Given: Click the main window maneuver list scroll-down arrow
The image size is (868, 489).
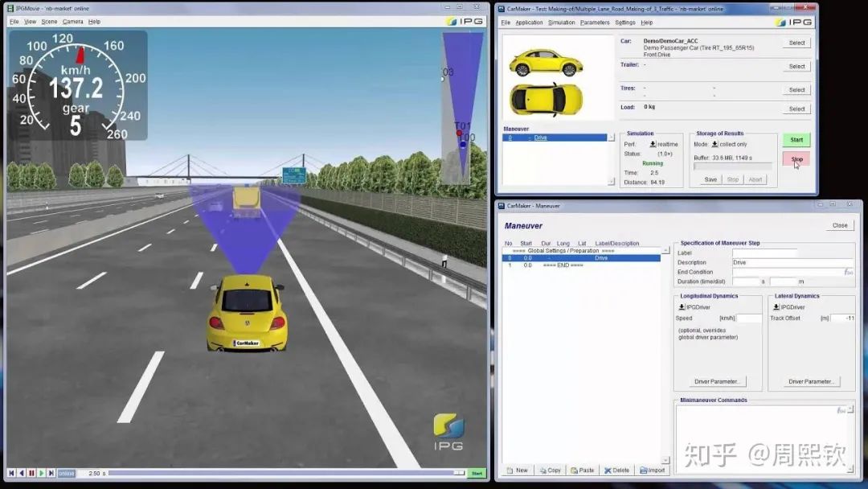Looking at the screenshot, I should pyautogui.click(x=611, y=182).
